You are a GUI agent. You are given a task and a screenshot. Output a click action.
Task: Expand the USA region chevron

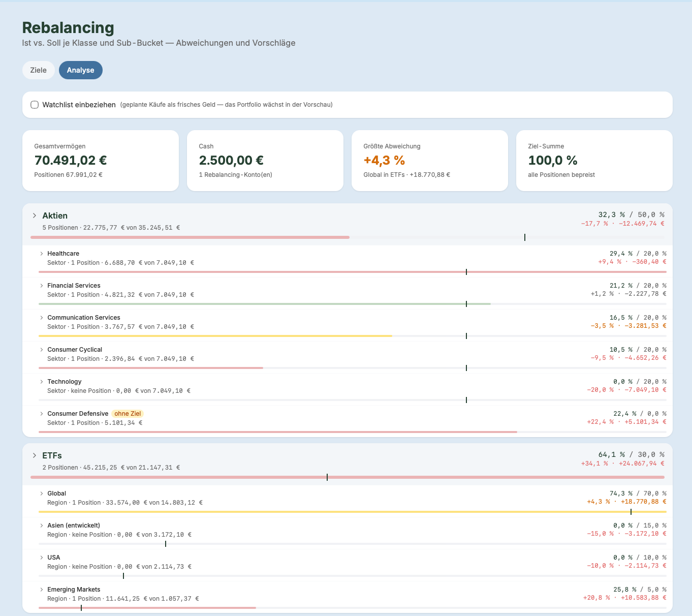42,558
